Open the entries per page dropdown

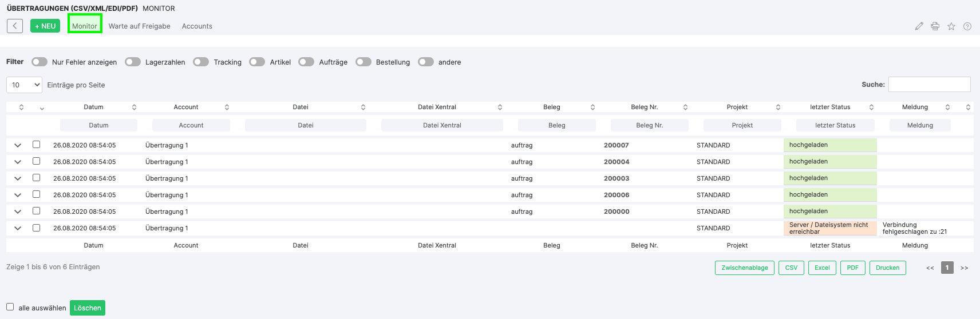[x=24, y=85]
